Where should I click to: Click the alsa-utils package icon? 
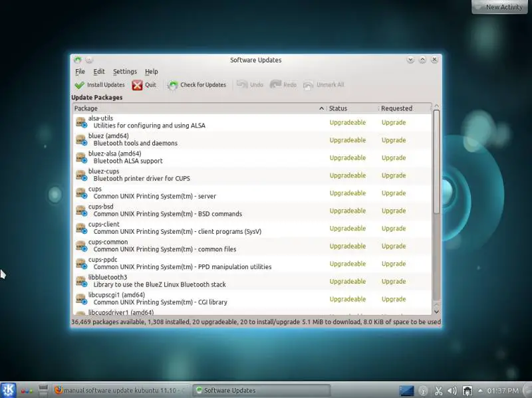click(x=81, y=122)
